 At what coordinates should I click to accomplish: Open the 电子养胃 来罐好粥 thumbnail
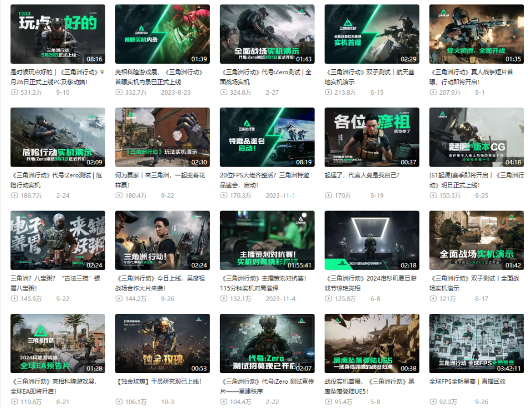[58, 240]
